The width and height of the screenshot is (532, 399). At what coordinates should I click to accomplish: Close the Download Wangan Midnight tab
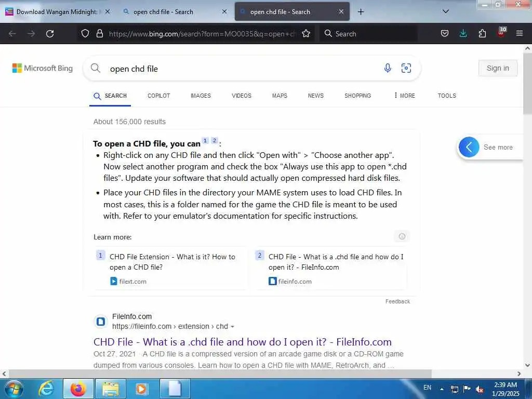point(107,11)
